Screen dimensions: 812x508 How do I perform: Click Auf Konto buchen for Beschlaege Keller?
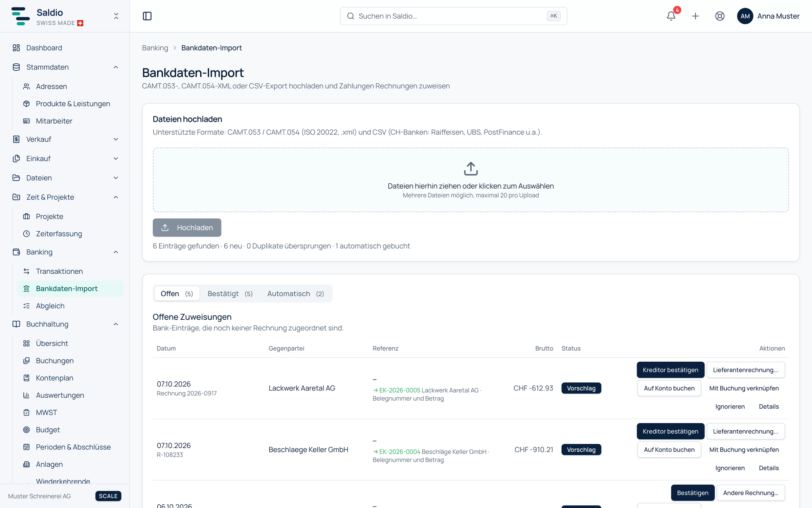tap(669, 449)
